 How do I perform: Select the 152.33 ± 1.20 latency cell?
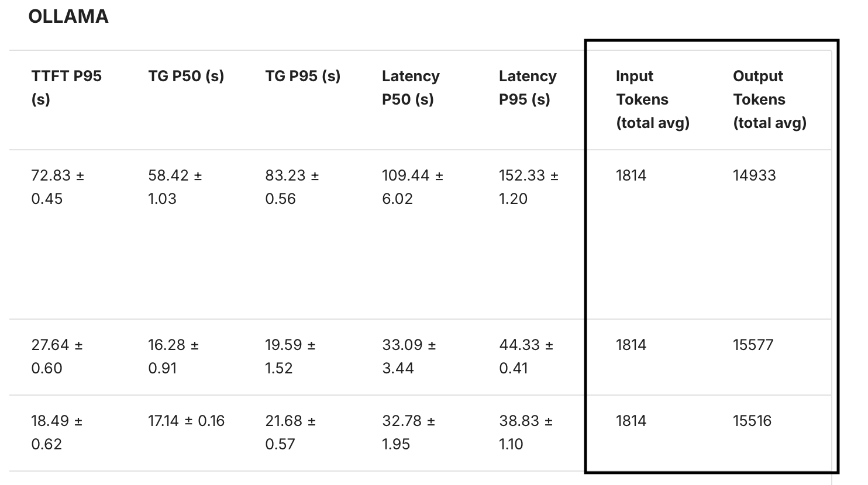[528, 187]
